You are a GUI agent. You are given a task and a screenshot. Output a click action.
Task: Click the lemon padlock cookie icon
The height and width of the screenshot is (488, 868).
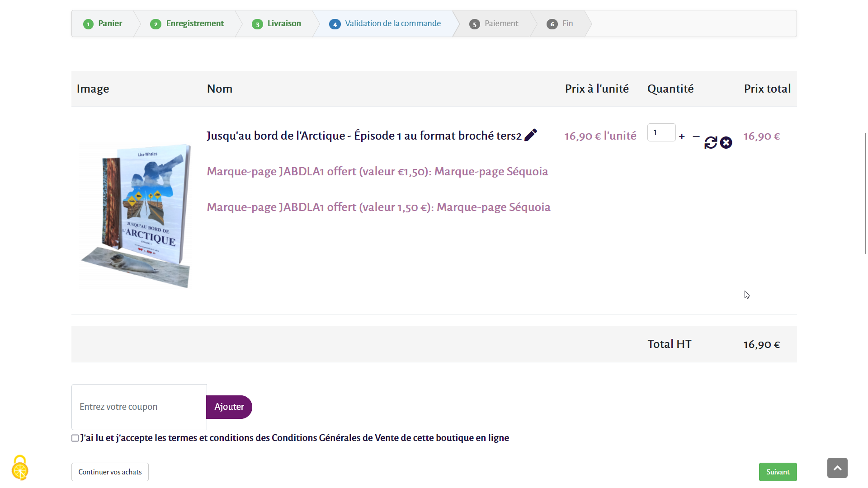click(x=20, y=468)
